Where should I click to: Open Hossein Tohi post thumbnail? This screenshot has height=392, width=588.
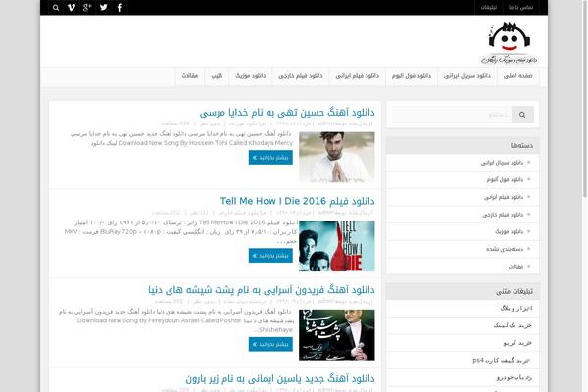click(x=337, y=157)
